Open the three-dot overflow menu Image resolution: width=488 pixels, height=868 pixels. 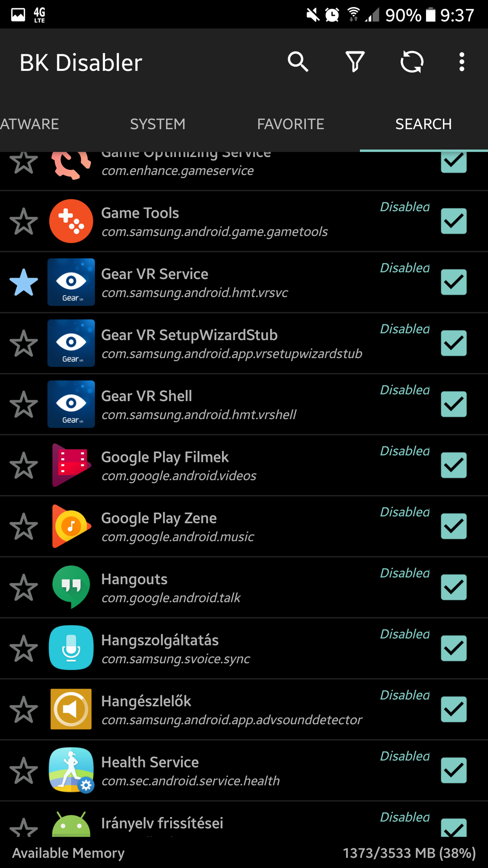click(x=462, y=62)
